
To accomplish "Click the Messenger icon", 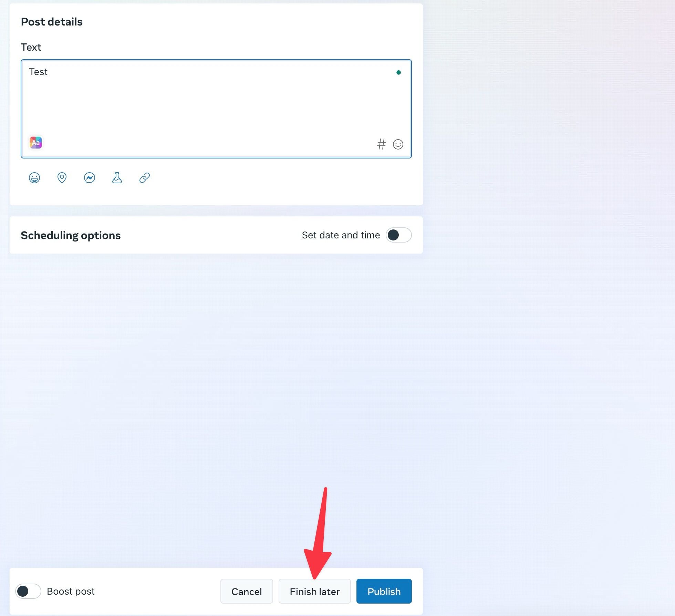I will click(x=90, y=178).
